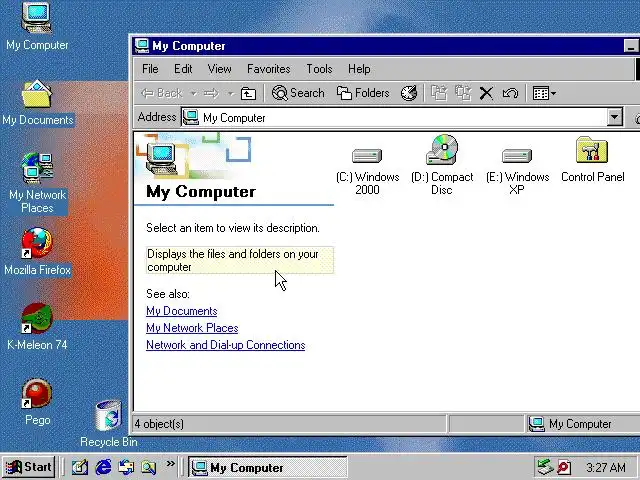Click the My Computer taskbar button

click(268, 467)
